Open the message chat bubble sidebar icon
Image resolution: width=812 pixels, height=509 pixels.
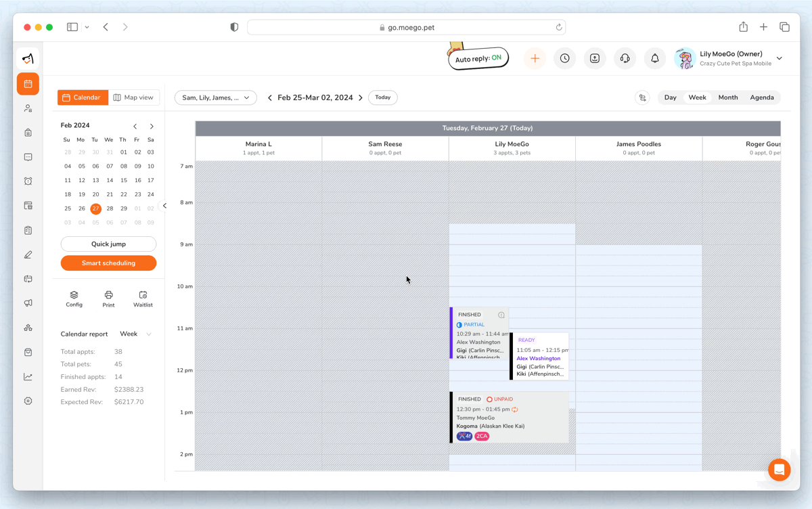click(28, 157)
